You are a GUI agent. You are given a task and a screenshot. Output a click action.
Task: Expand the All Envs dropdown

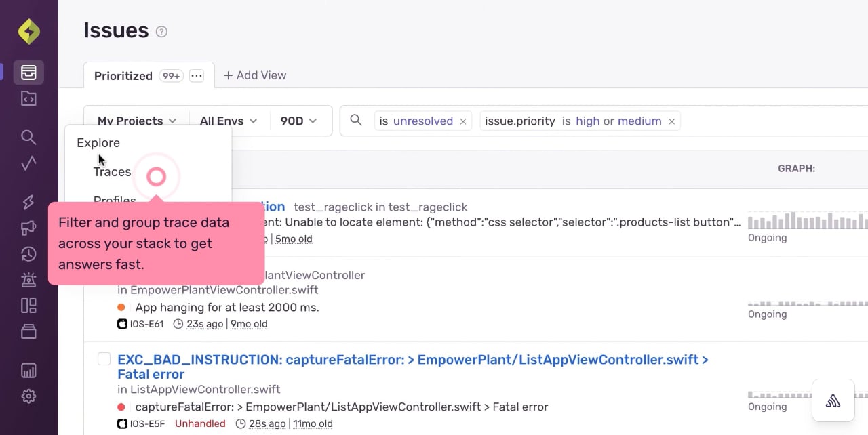click(x=229, y=121)
